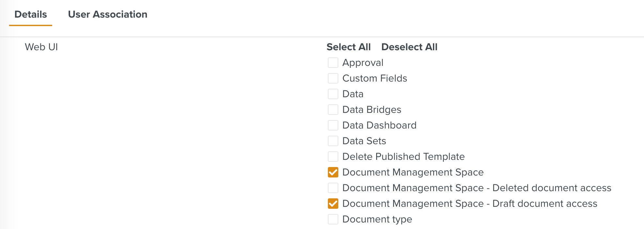Open the Details tab
This screenshot has height=229, width=644.
click(x=30, y=14)
